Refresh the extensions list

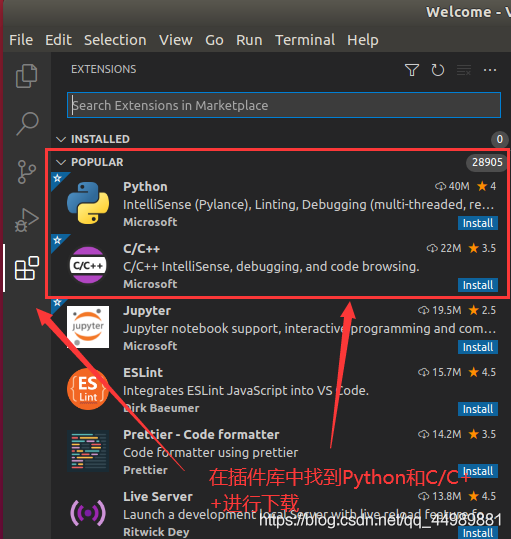(437, 70)
